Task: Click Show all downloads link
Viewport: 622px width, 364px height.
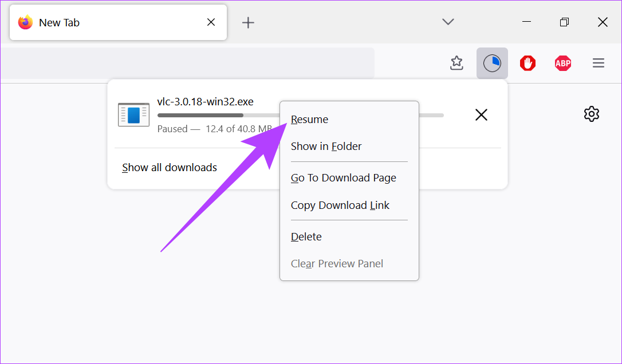Action: point(170,168)
